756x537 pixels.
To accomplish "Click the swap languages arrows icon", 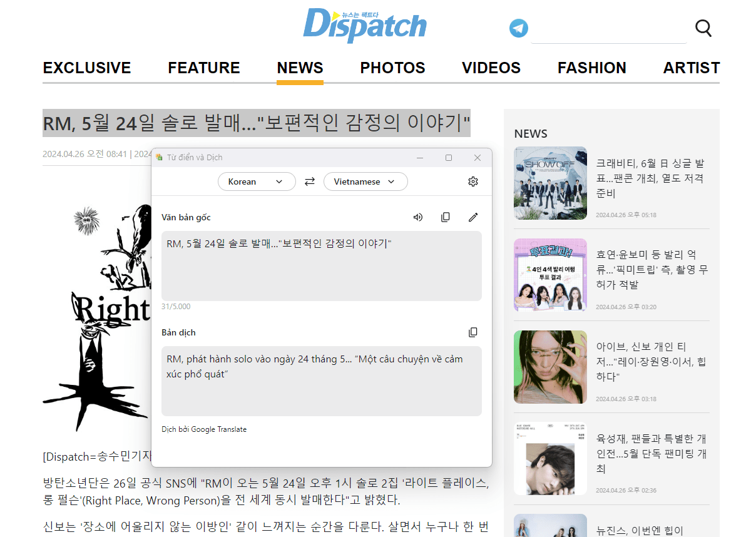I will click(x=310, y=182).
